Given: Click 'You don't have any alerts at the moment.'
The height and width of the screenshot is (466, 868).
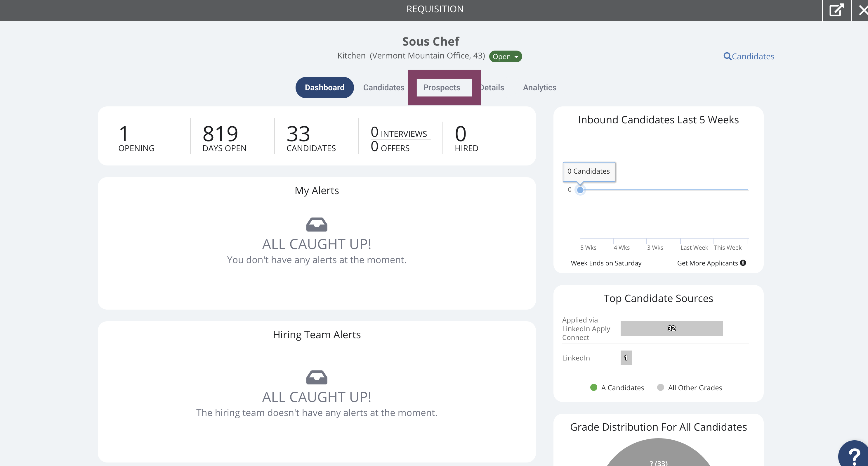Looking at the screenshot, I should [317, 260].
